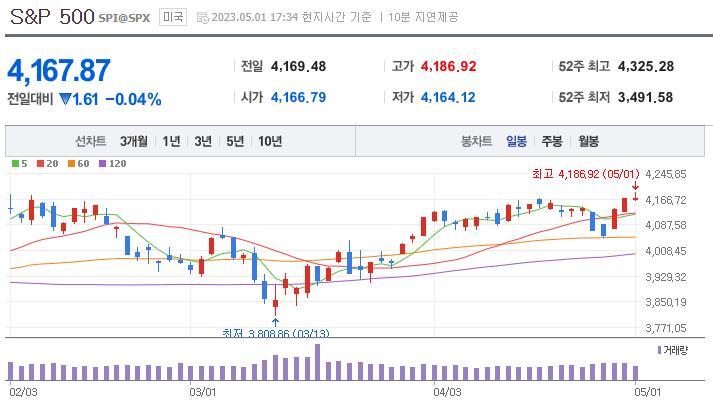Click the orange 60-day moving average swatch

[x=71, y=164]
